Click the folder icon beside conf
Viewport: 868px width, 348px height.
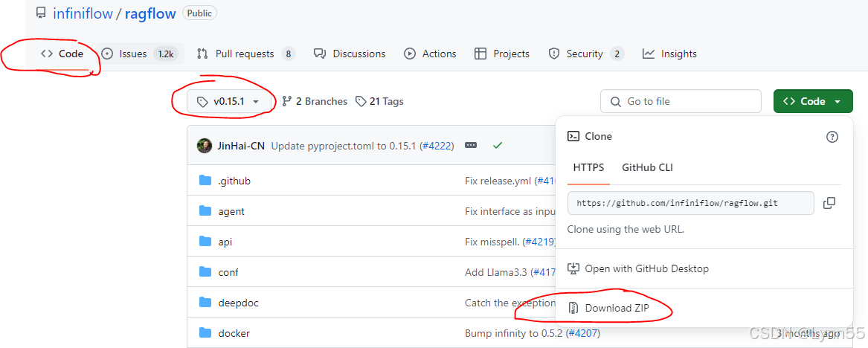pyautogui.click(x=205, y=271)
